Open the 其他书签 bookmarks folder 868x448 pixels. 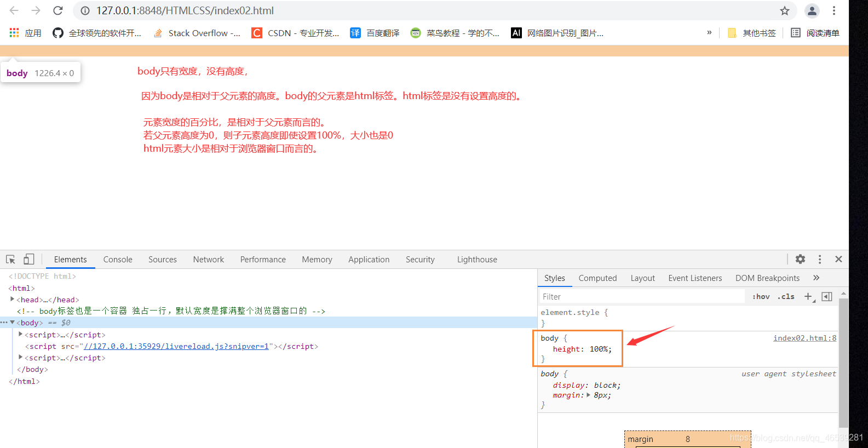pyautogui.click(x=752, y=33)
